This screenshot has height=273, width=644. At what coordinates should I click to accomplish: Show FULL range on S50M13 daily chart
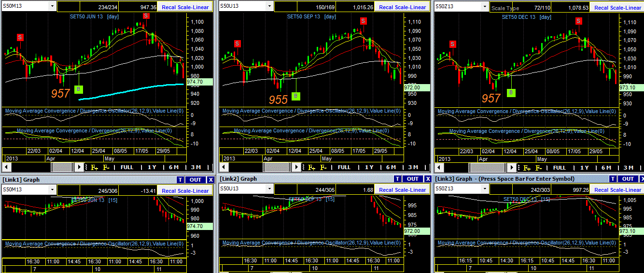click(x=127, y=167)
